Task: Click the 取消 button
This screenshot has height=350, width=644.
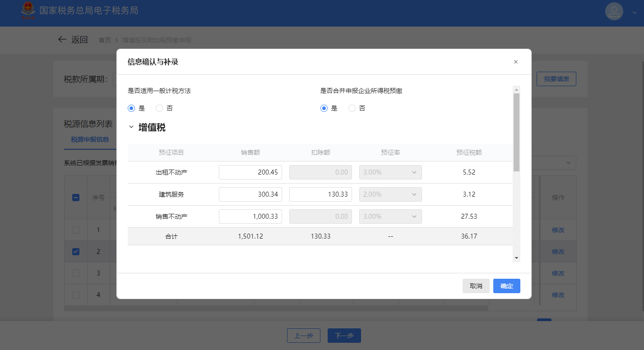Action: [476, 286]
